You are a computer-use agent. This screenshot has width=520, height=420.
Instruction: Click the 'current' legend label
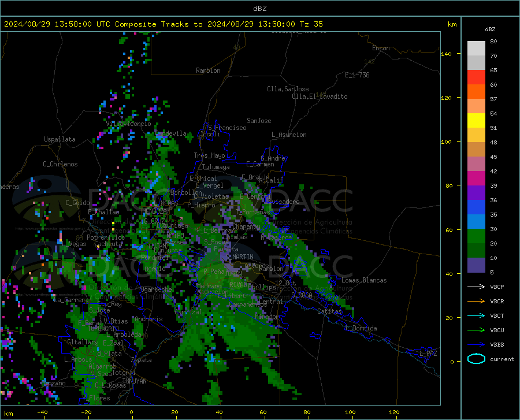tap(502, 359)
